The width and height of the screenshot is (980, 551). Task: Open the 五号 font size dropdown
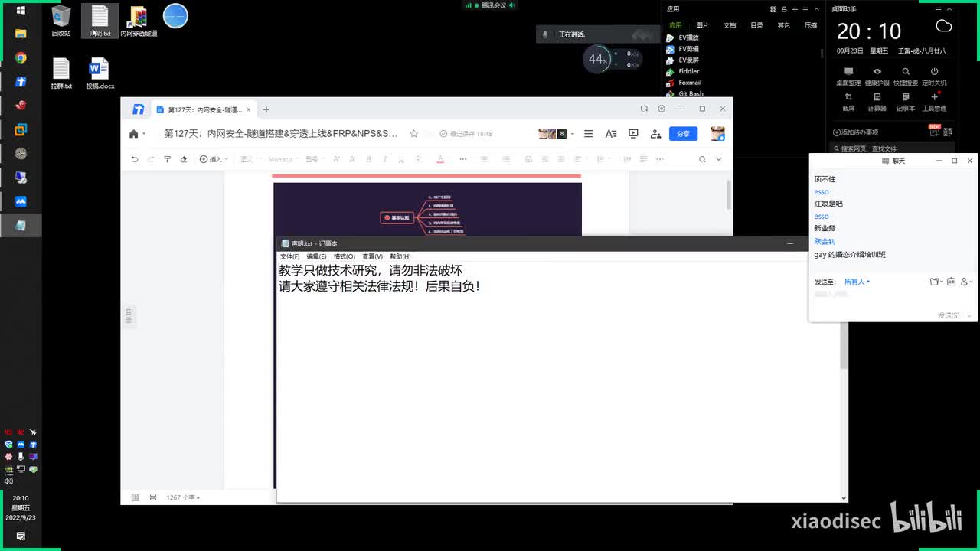click(x=315, y=159)
